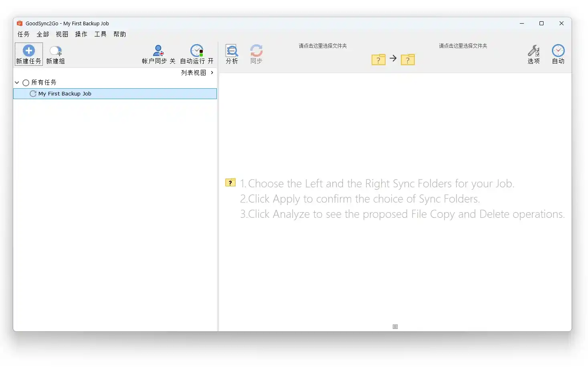Open the 视图 menu
This screenshot has height=367, width=588.
(x=62, y=34)
